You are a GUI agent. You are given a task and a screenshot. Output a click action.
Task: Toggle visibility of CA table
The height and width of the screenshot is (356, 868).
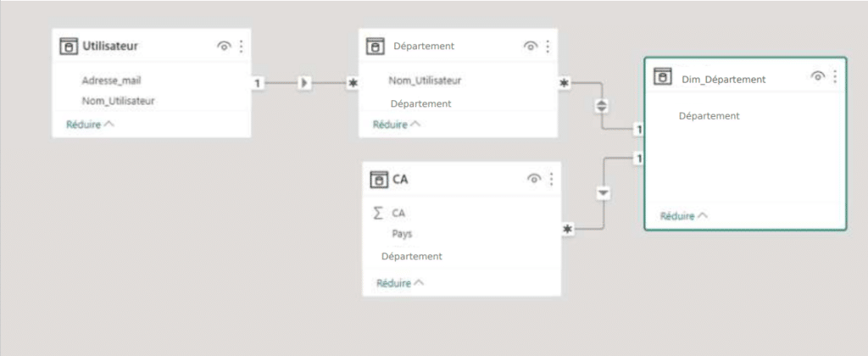[534, 179]
